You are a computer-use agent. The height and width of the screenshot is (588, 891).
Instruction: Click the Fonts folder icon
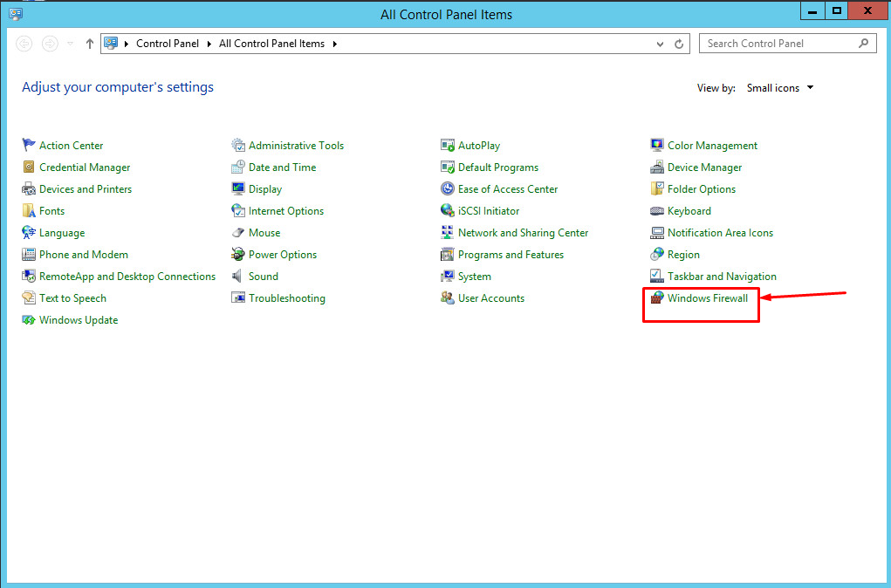(x=29, y=211)
